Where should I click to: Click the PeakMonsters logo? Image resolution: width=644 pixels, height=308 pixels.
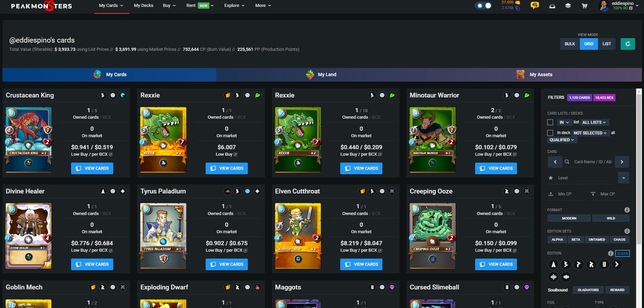(x=41, y=6)
